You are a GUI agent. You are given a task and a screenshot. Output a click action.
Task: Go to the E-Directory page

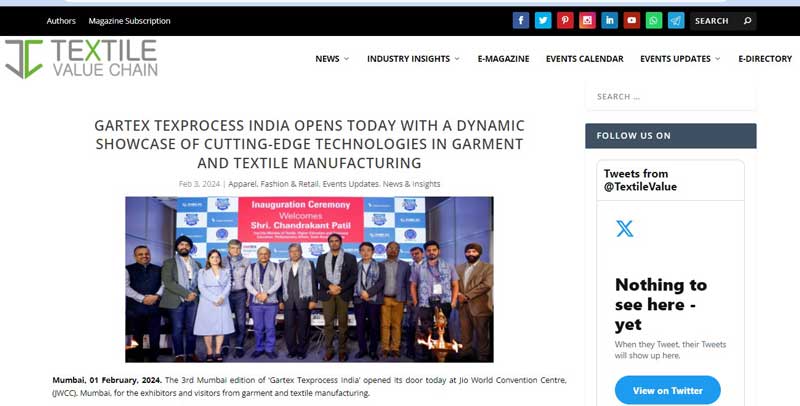765,59
